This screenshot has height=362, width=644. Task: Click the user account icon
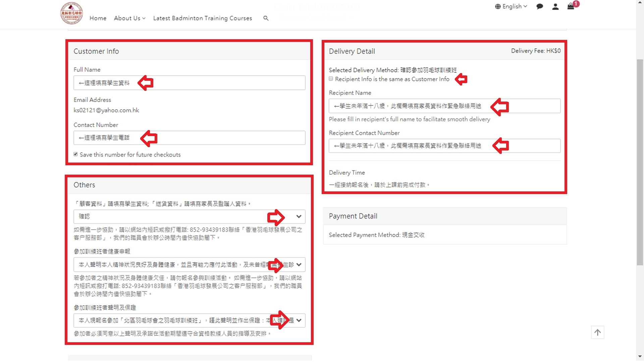555,6
